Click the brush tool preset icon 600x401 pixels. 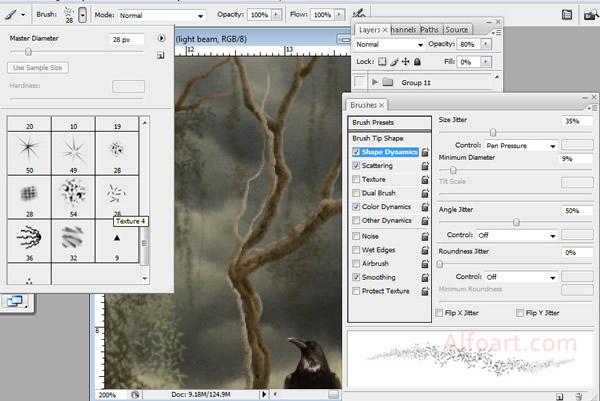[10, 16]
